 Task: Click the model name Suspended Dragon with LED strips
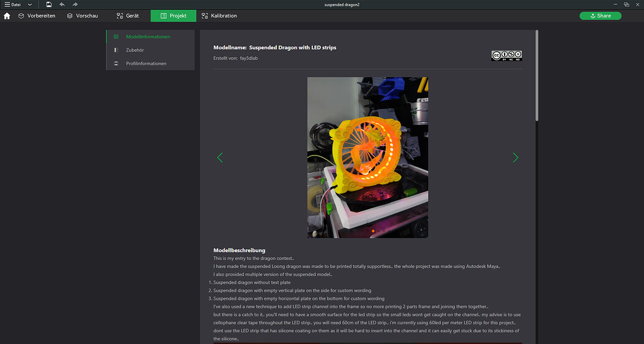coord(292,48)
